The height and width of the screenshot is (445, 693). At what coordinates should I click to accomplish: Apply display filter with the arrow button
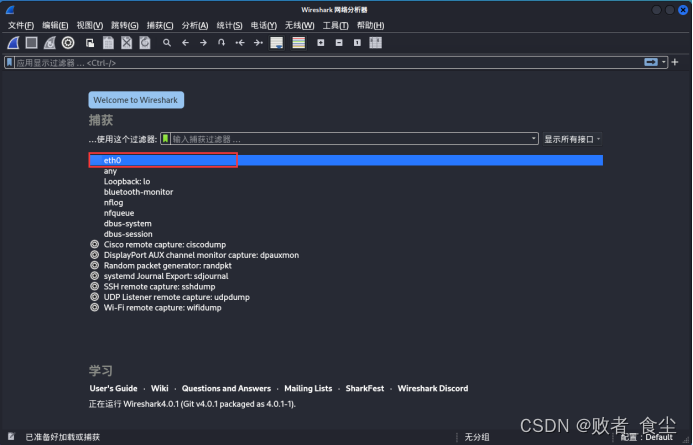click(651, 62)
